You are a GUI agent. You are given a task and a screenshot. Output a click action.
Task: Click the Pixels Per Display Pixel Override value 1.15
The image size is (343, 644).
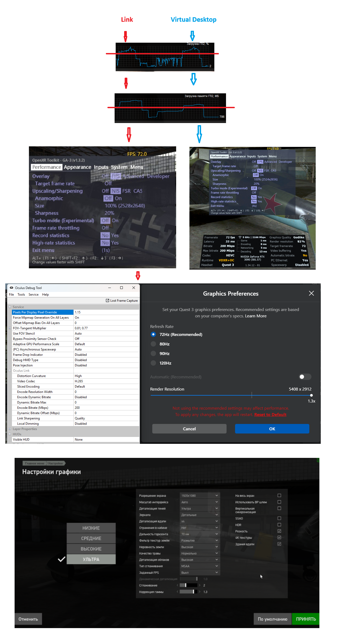[x=106, y=312]
